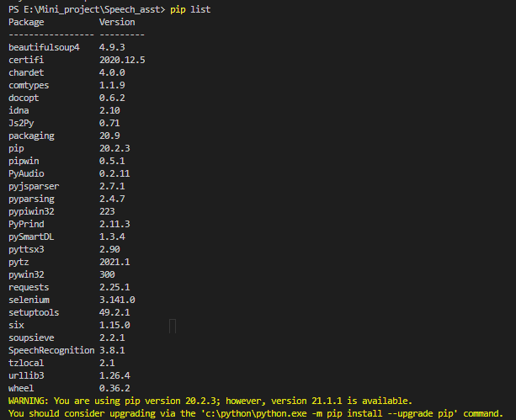Image resolution: width=516 pixels, height=420 pixels.
Task: Click the soupsieve package name
Action: click(31, 338)
